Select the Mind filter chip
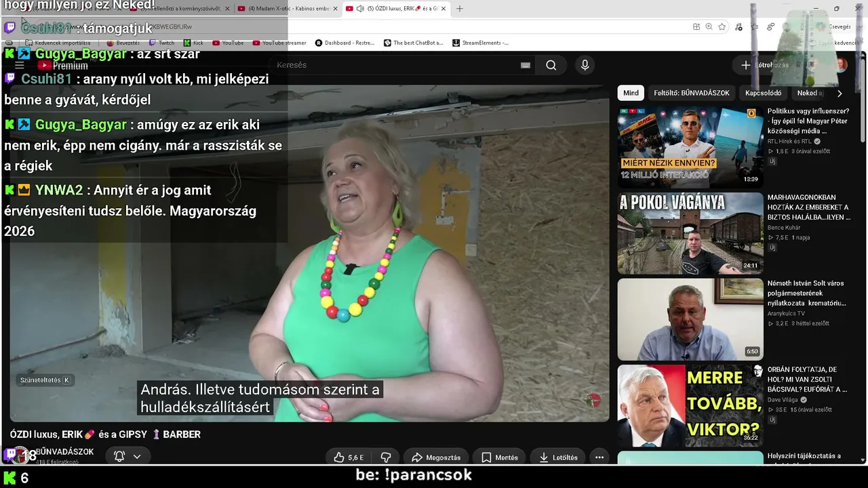 point(631,93)
